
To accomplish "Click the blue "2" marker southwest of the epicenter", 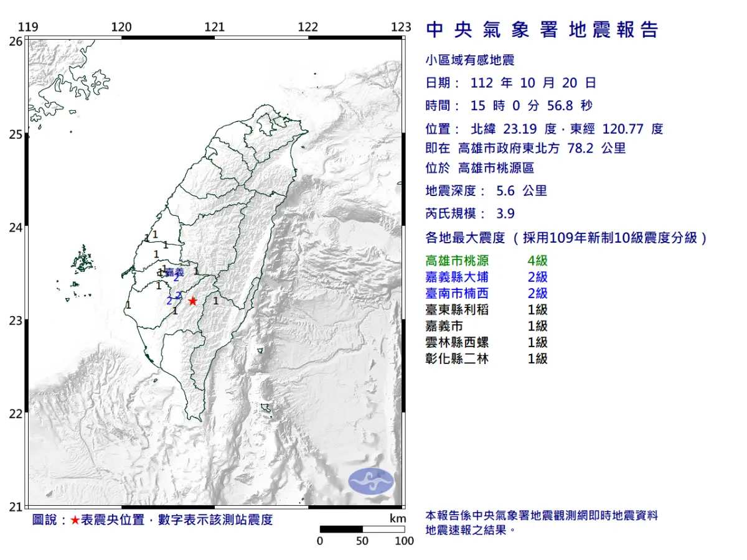I will (x=169, y=302).
